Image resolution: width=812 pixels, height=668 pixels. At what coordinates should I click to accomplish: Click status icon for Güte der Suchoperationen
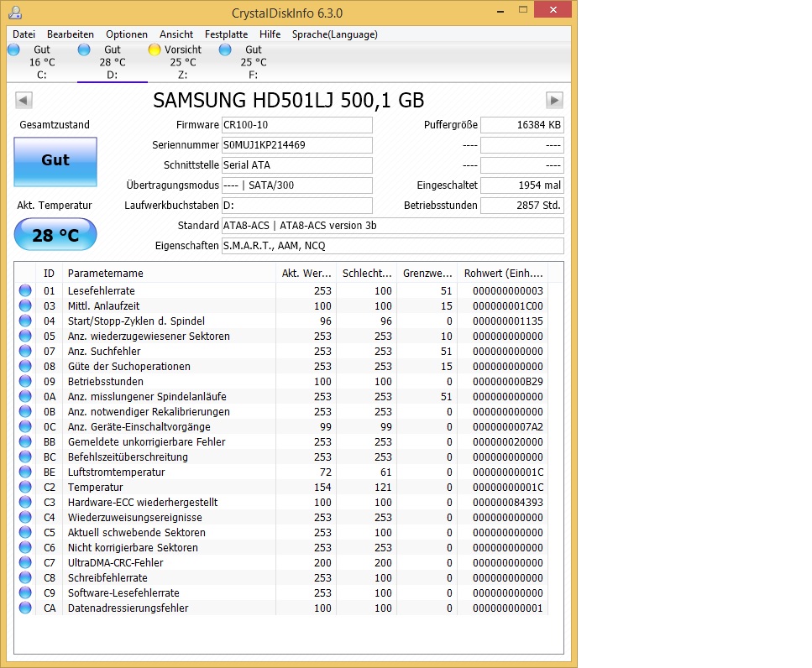pos(25,367)
